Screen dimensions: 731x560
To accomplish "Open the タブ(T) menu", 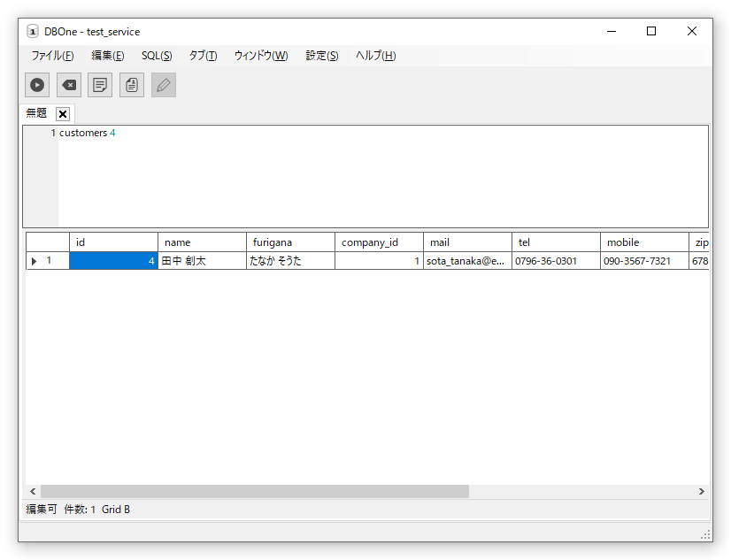I will (203, 56).
